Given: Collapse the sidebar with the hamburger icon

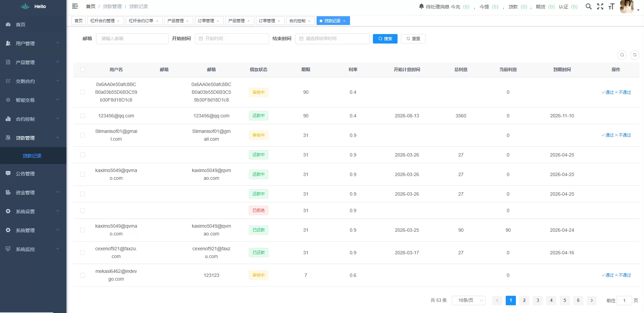Looking at the screenshot, I should tap(75, 6).
